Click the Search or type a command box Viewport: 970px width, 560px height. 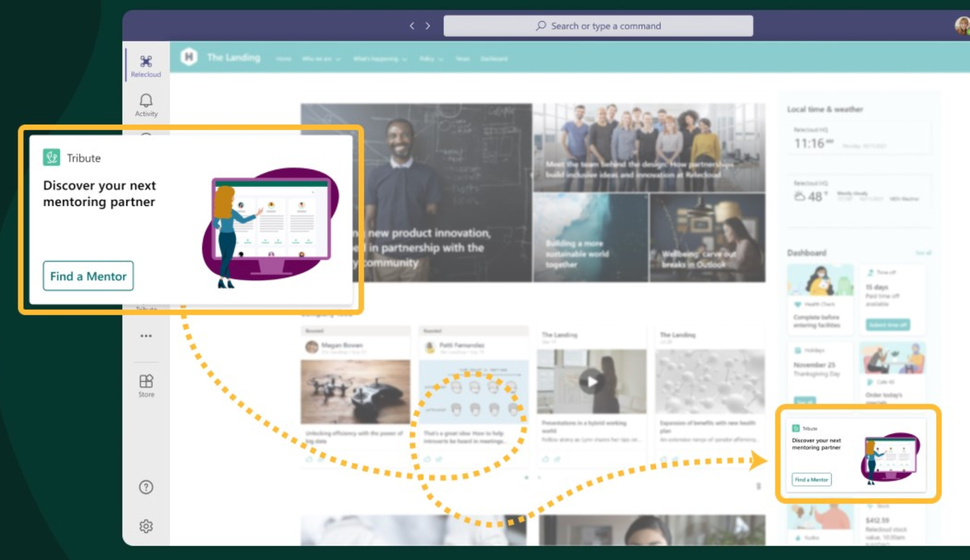tap(598, 26)
